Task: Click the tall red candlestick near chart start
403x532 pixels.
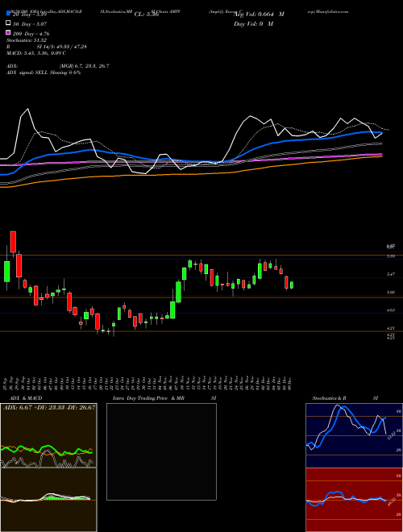Action: (x=13, y=242)
